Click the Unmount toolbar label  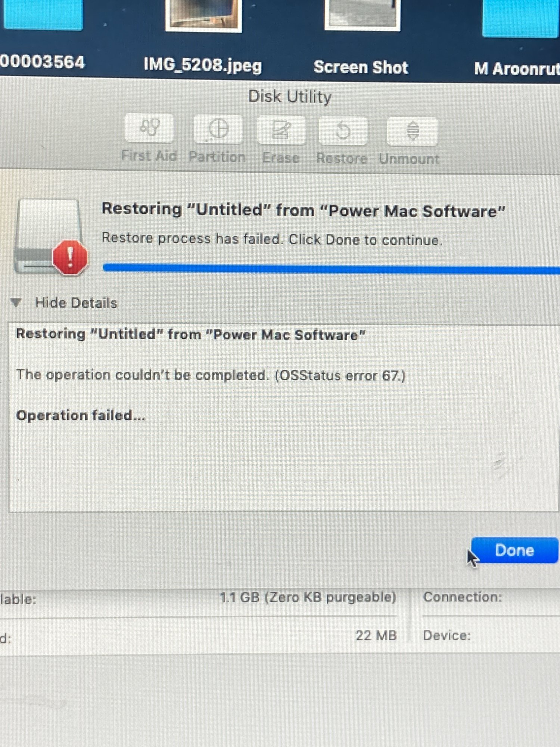click(409, 159)
